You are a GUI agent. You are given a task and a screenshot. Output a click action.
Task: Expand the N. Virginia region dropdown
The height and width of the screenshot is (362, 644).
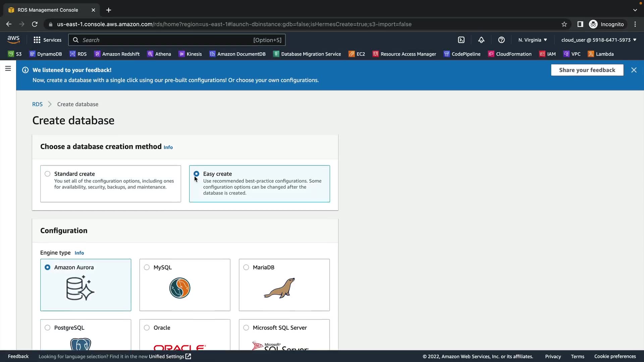[533, 40]
